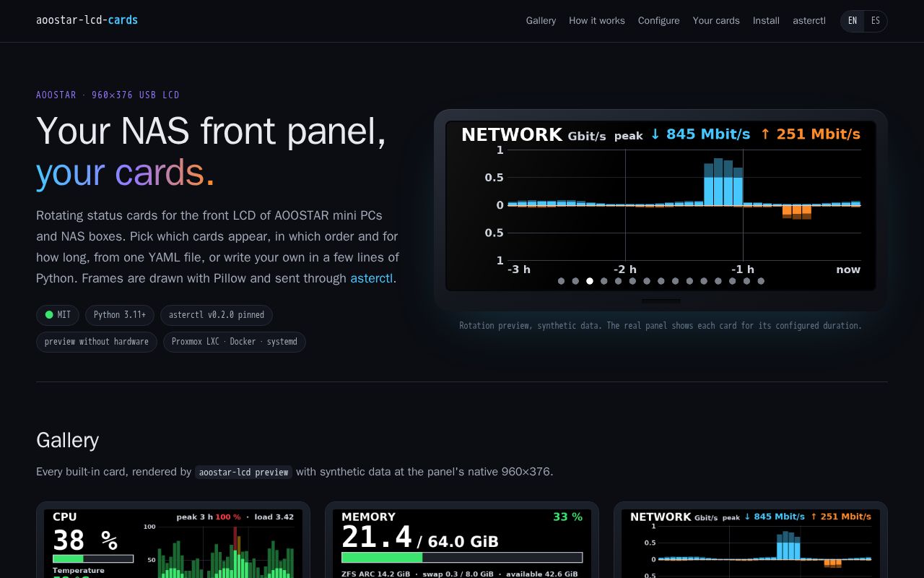
Task: Switch language to EN
Action: pyautogui.click(x=853, y=21)
